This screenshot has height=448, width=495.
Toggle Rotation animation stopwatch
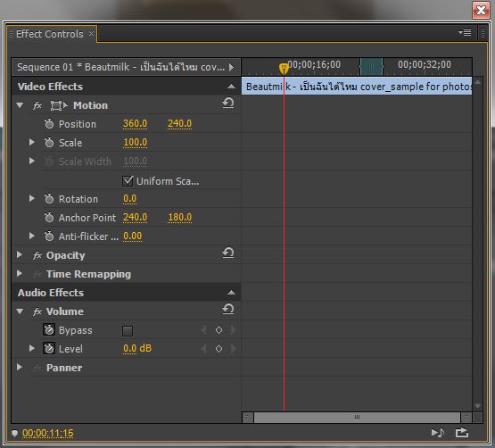point(49,199)
